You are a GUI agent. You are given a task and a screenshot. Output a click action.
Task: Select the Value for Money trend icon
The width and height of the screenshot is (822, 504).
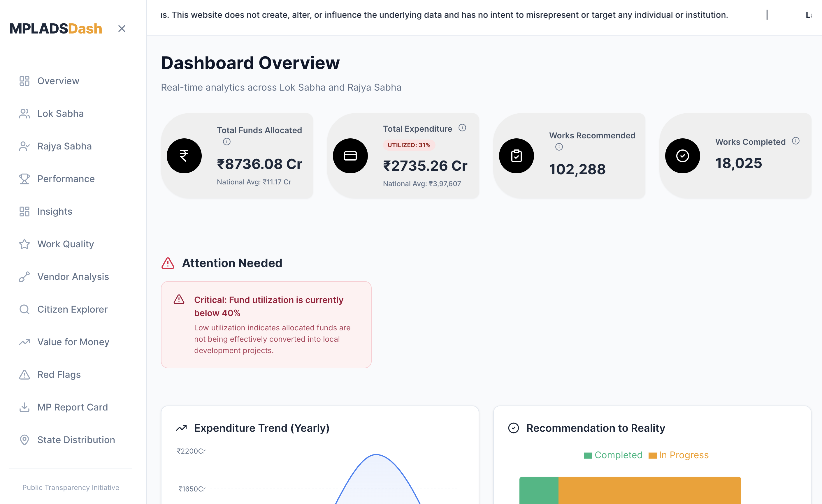24,342
